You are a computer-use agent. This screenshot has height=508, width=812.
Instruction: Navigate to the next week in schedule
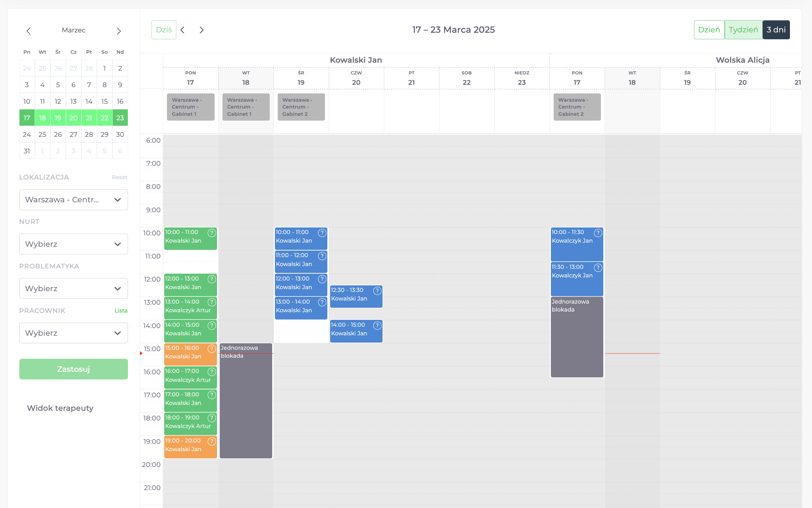click(x=202, y=30)
